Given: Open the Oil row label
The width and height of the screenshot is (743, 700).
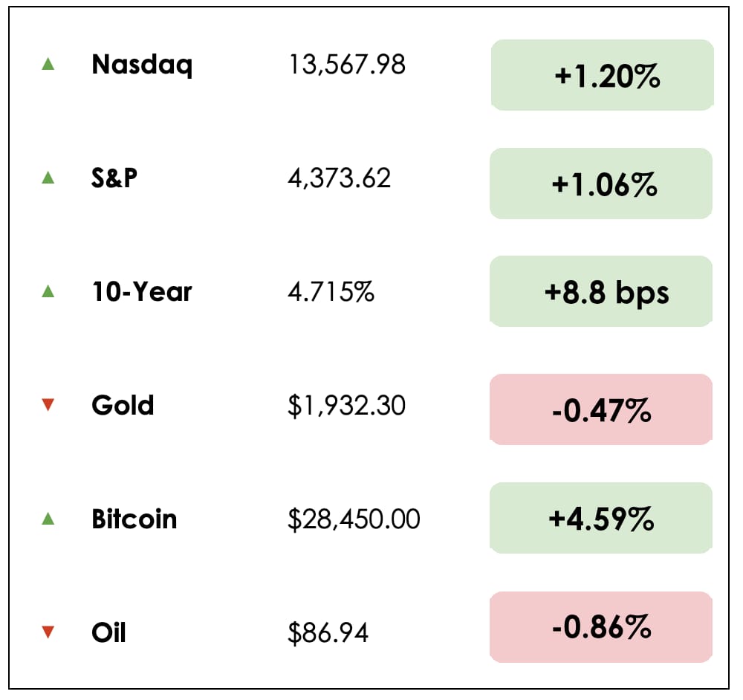Looking at the screenshot, I should pyautogui.click(x=108, y=632).
